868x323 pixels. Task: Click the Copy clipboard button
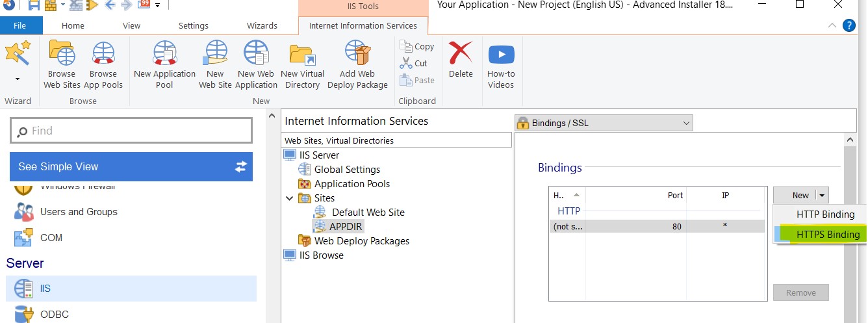417,46
